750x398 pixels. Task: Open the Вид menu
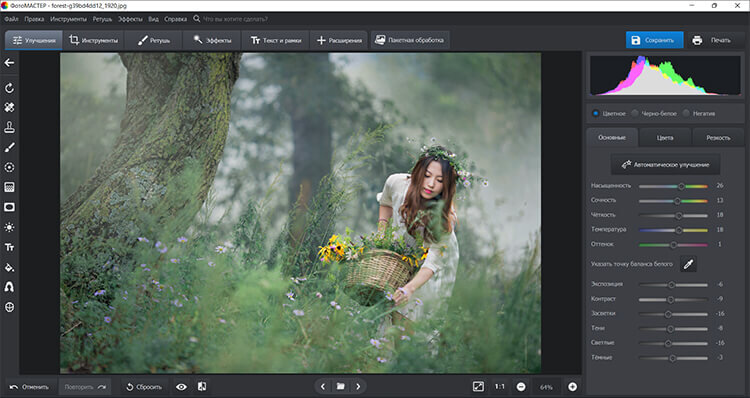[153, 19]
